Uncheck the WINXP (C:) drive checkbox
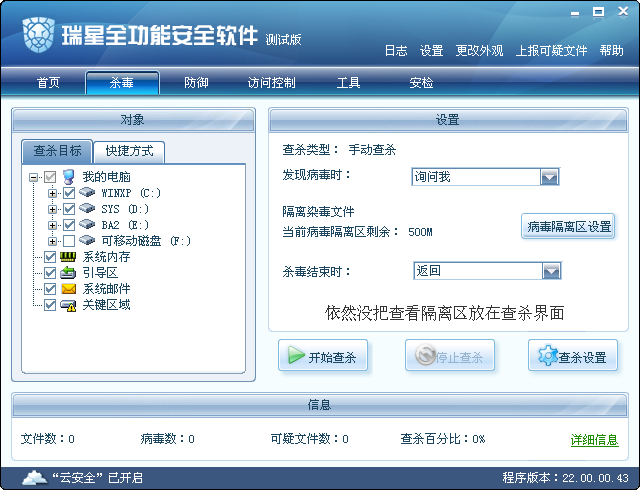Viewport: 640px width, 490px height. 69,193
